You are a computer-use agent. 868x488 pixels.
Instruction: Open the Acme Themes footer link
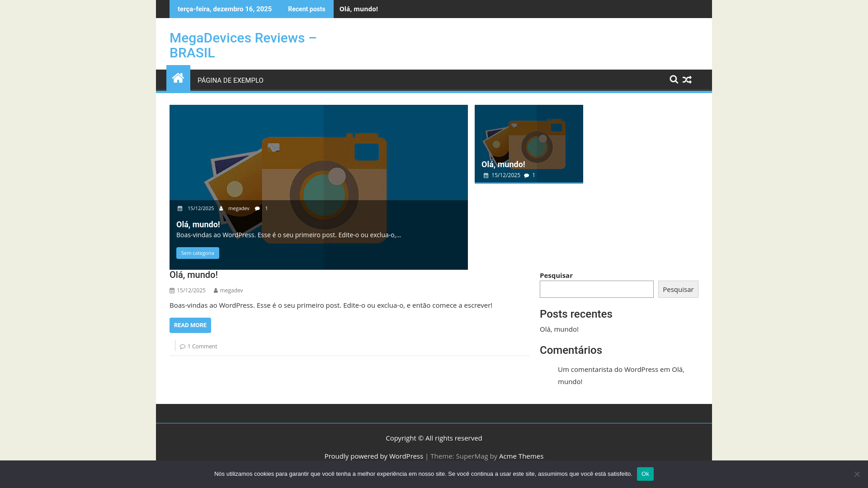521,456
